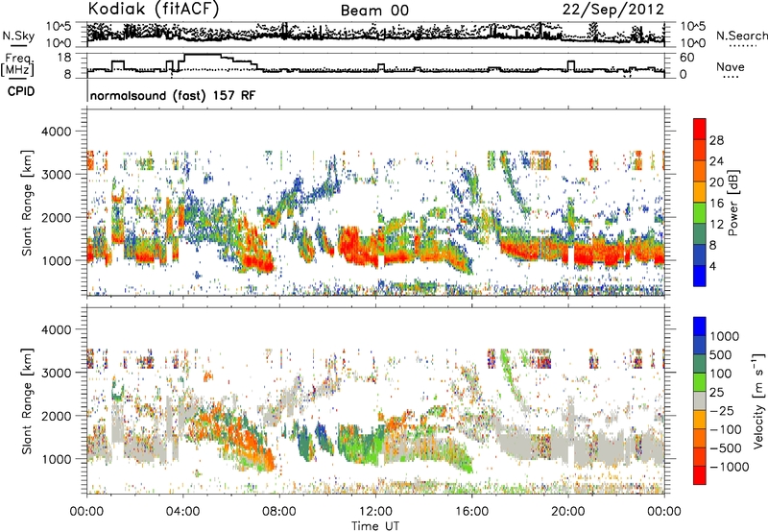Click the '08:00' time axis tick label

pos(279,512)
